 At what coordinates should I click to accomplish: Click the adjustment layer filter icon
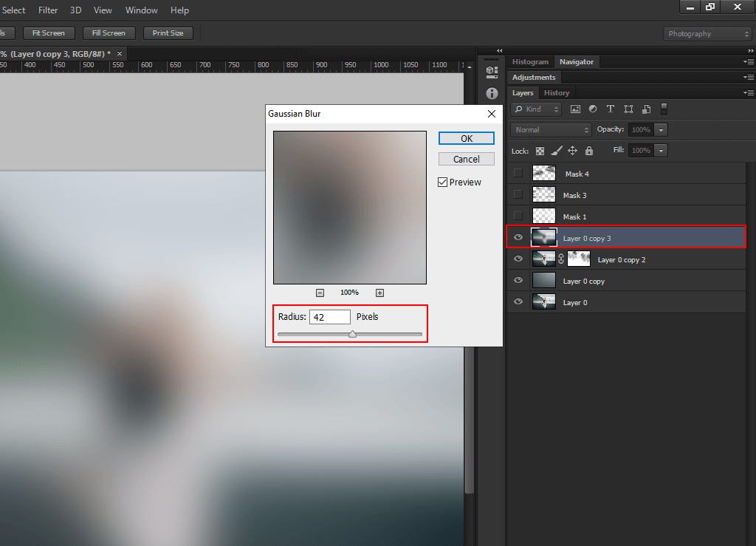pos(593,109)
